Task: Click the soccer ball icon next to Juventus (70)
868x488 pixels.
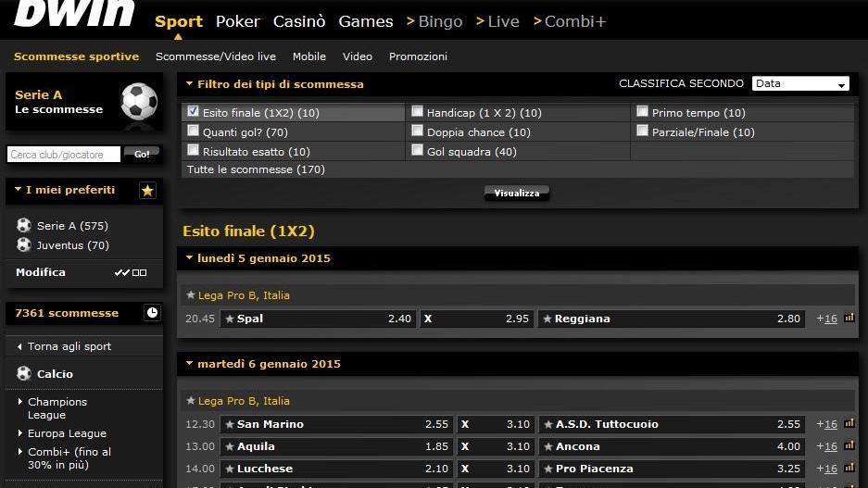Action: click(24, 244)
